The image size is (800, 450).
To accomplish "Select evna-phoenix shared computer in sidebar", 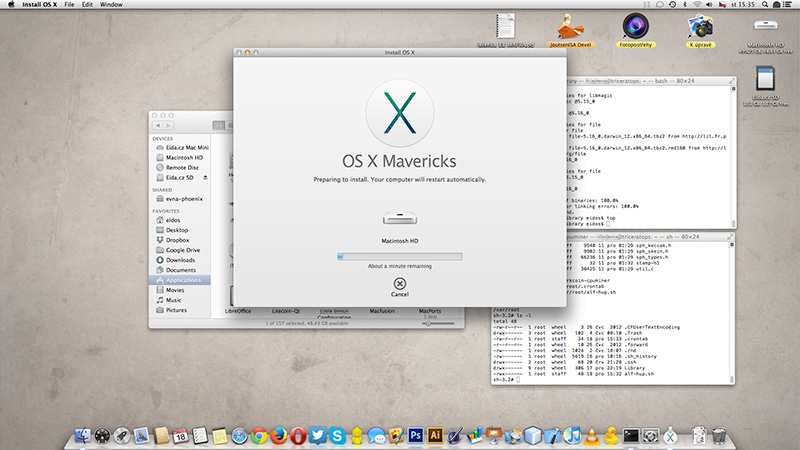I will tap(179, 199).
